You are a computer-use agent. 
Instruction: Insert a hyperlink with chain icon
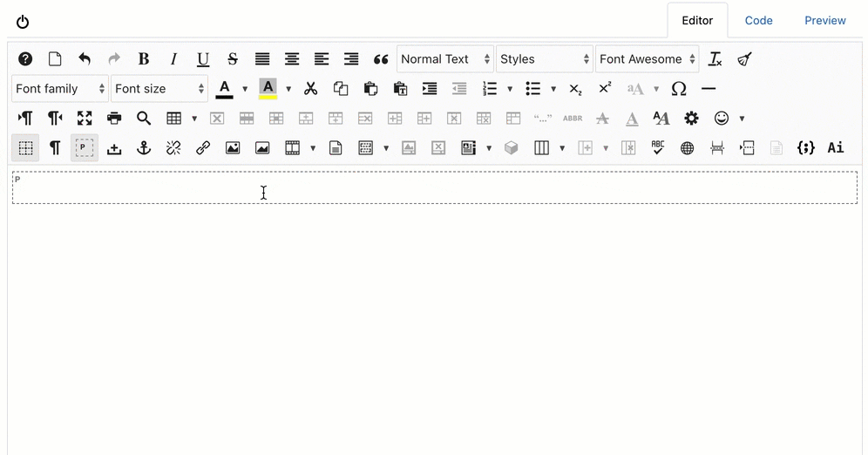point(203,148)
